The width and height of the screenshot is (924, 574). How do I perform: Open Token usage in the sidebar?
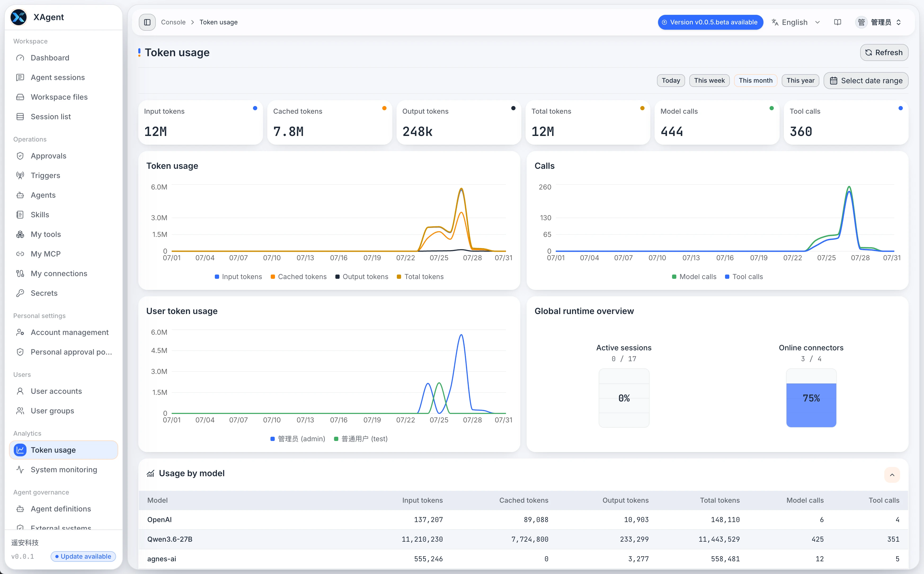[x=63, y=450]
